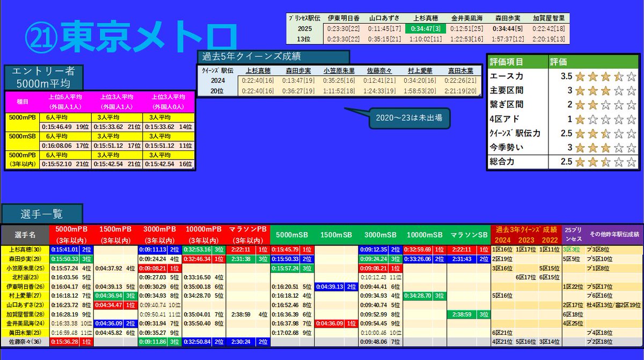
Task: Select 上杉真穂(30) in the player list
Action: coord(25,250)
